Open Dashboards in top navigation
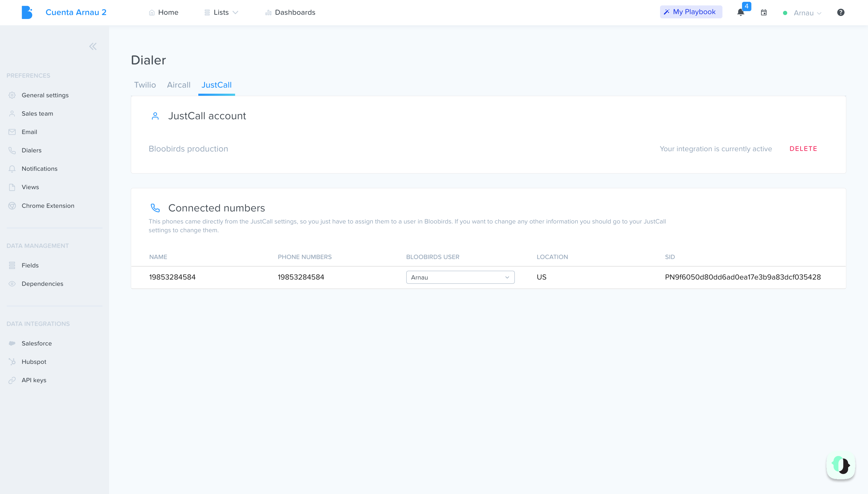The image size is (868, 494). (290, 13)
